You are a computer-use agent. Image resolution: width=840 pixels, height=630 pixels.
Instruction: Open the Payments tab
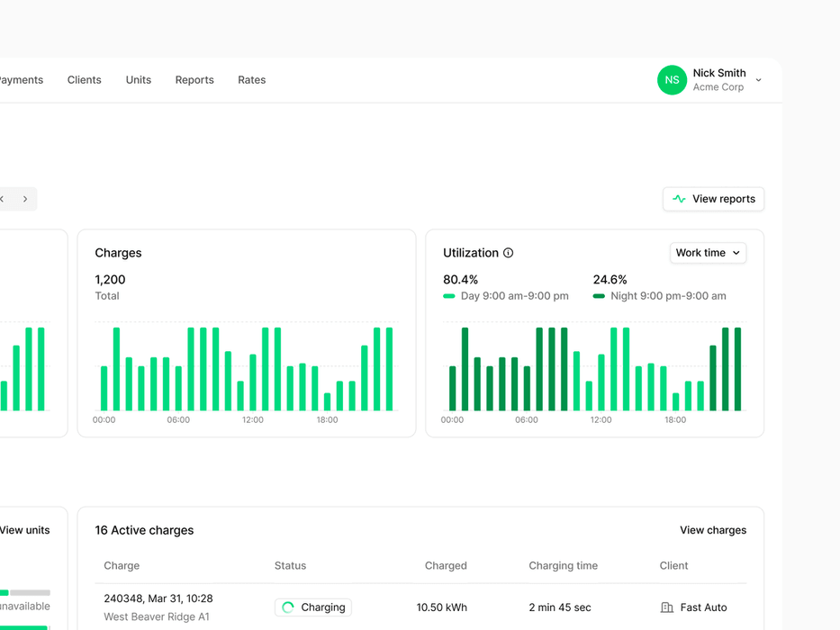click(x=21, y=80)
